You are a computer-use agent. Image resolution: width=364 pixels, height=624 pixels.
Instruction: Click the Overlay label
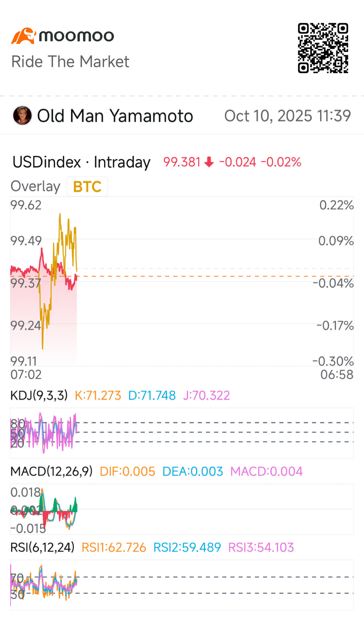[36, 186]
